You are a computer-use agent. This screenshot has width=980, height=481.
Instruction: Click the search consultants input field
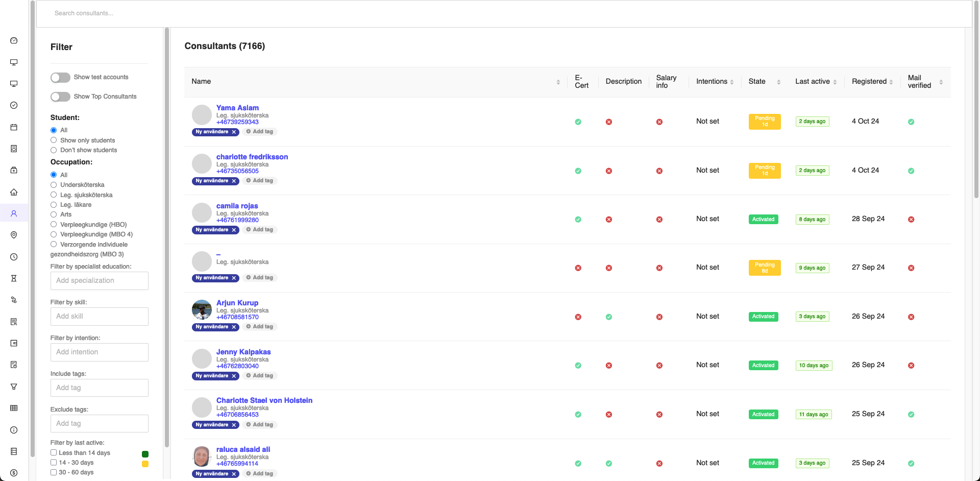tap(204, 13)
